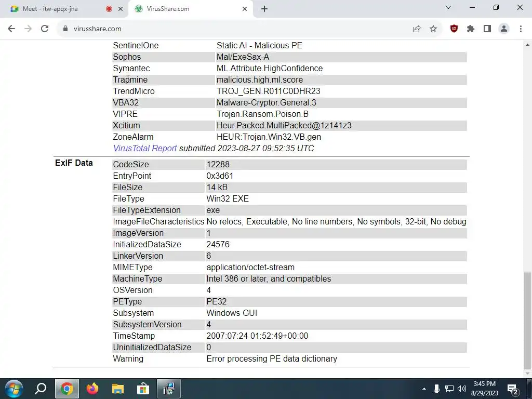
Task: Close the VirusShare.com tab
Action: pos(245,9)
